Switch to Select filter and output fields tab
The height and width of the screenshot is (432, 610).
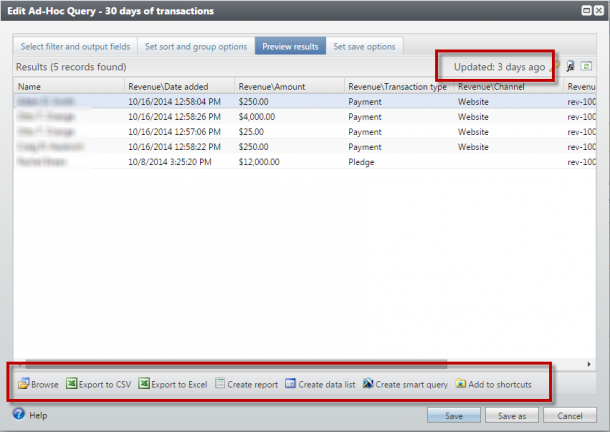click(75, 46)
